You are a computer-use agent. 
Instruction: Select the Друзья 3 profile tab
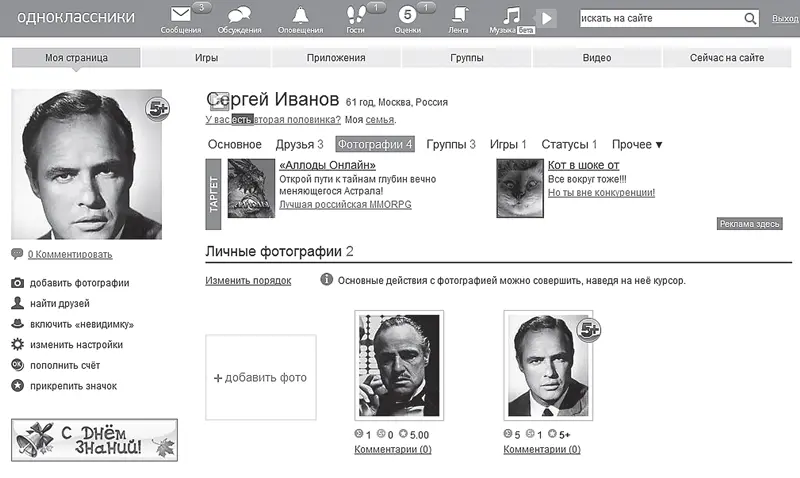click(x=299, y=144)
